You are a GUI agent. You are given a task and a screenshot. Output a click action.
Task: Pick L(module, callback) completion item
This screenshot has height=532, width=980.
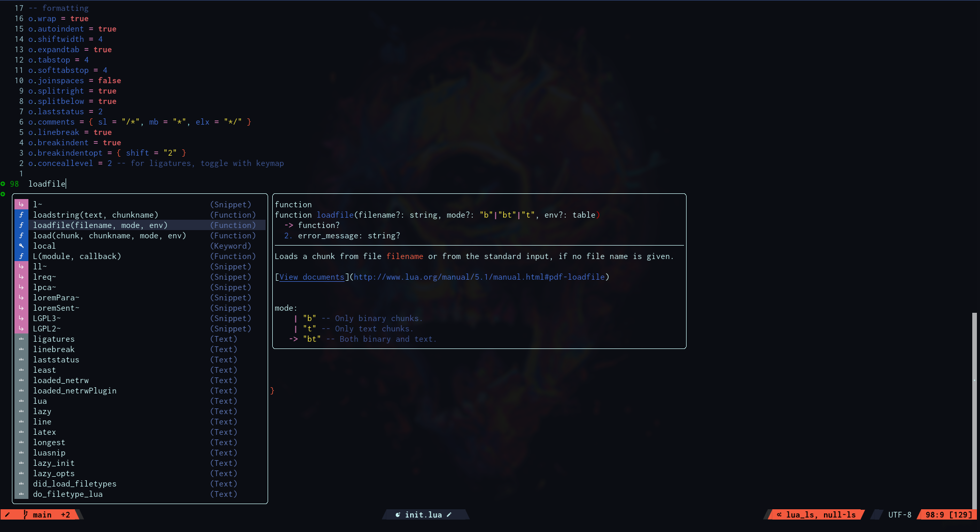point(140,256)
